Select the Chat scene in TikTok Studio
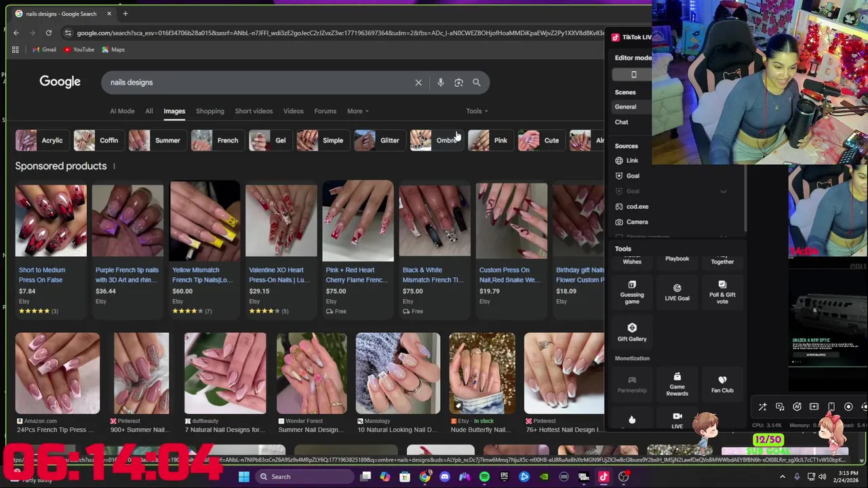The height and width of the screenshot is (488, 868). 621,122
